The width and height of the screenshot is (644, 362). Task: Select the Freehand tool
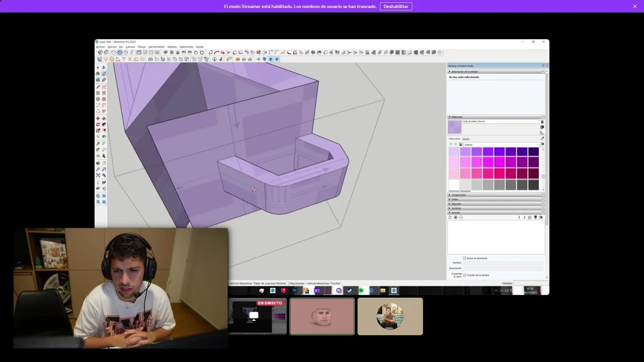(104, 86)
